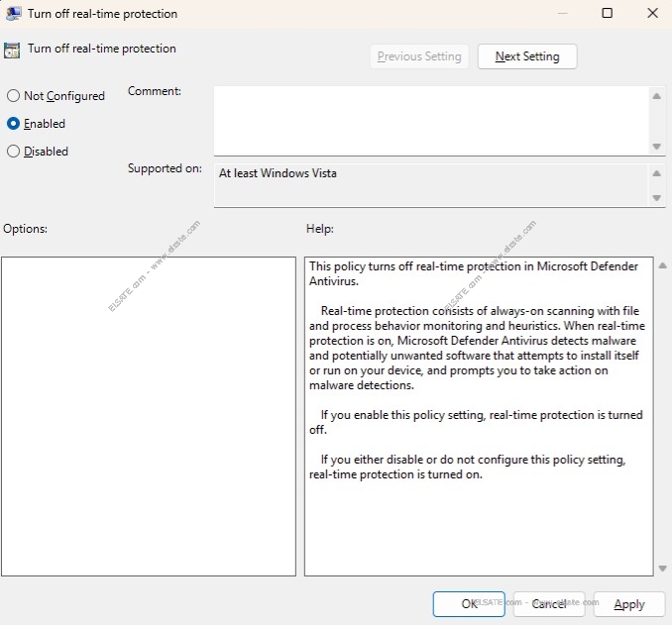Click the policy editor icon in title bar
This screenshot has width=672, height=625.
pos(14,14)
